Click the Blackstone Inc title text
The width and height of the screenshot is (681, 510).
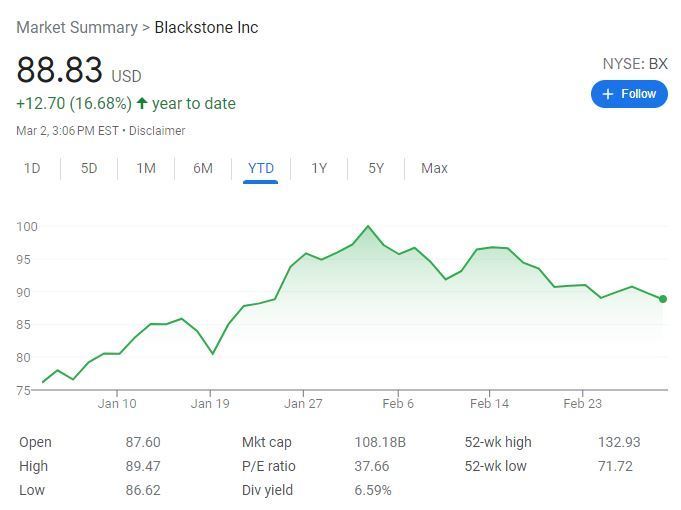[x=206, y=27]
